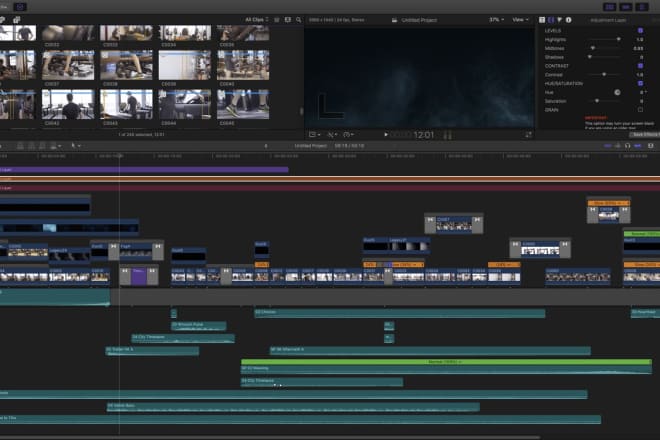This screenshot has width=660, height=440.
Task: Select the clip of a man seated by the window
Action: click(x=68, y=104)
